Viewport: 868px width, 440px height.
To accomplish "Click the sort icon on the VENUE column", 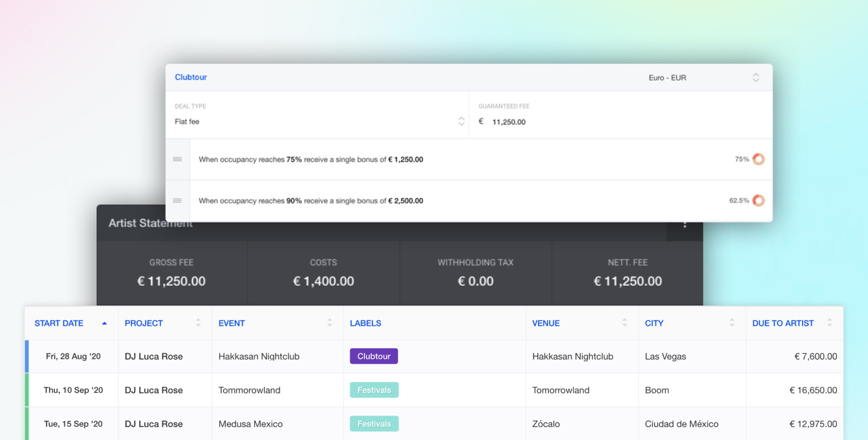I will [624, 323].
